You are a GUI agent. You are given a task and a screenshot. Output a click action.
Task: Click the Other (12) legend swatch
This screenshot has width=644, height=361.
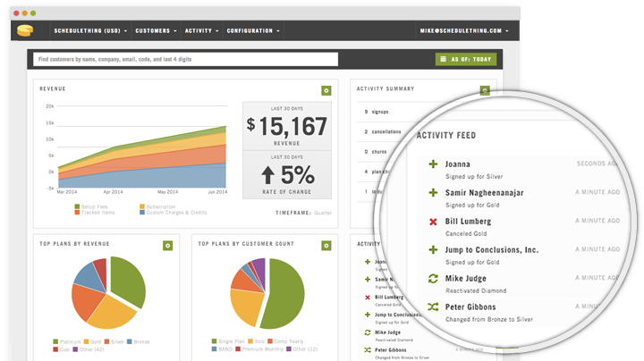tap(289, 349)
